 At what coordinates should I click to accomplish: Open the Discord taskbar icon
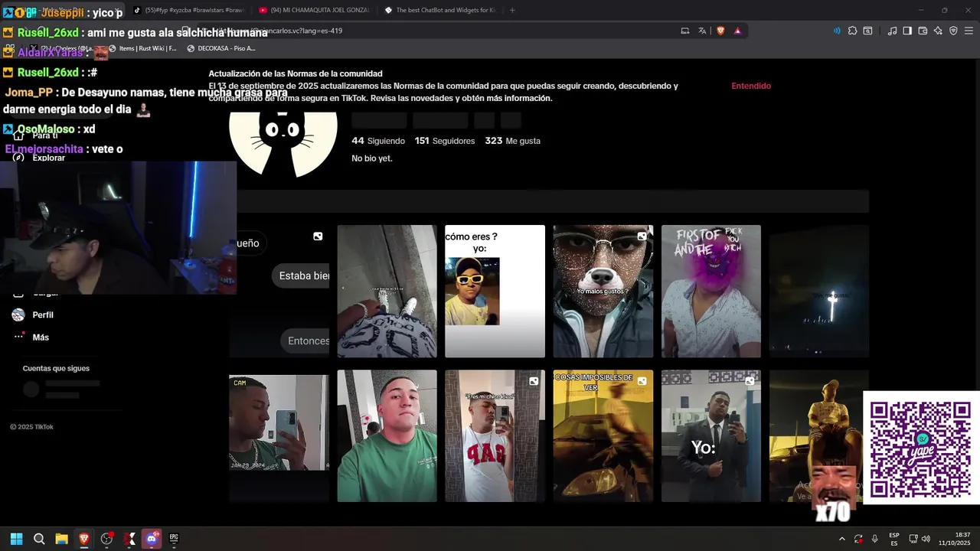point(152,539)
